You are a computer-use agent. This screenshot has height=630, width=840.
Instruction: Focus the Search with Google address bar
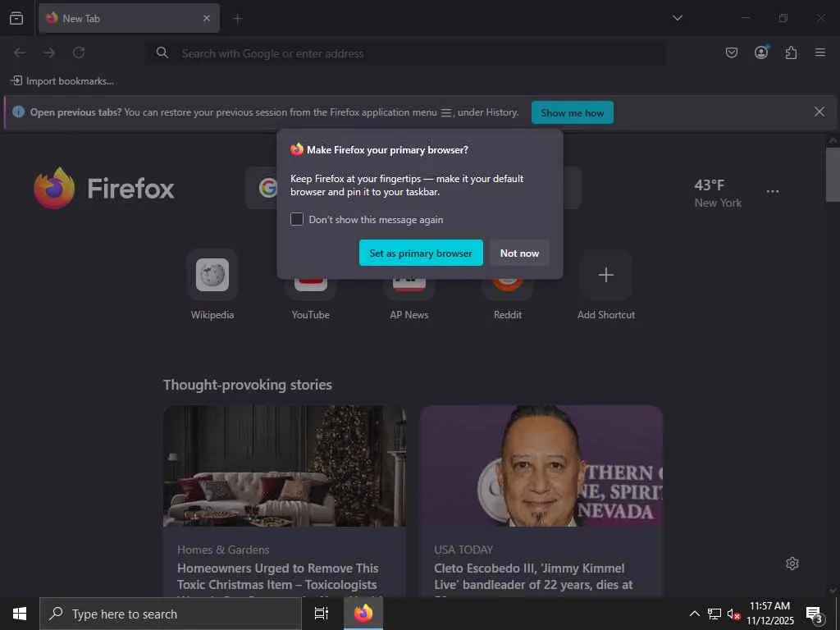coord(405,53)
